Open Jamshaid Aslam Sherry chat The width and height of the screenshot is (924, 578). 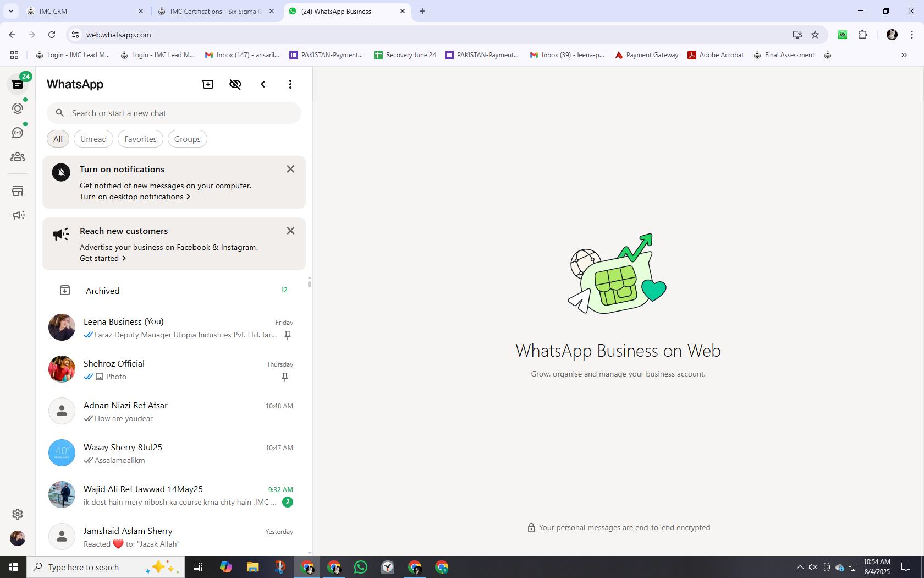click(x=174, y=537)
